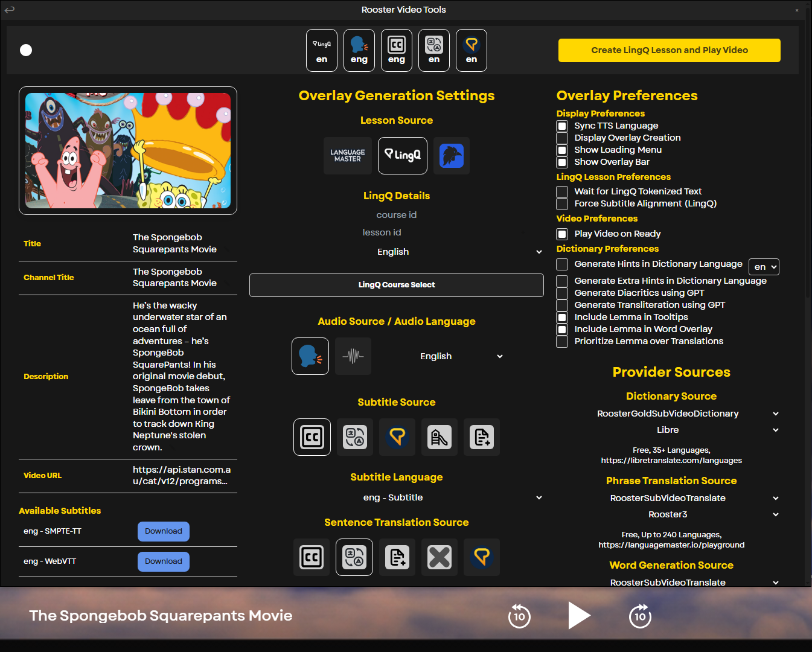Viewport: 812px width, 652px height.
Task: Select add-document icon under Sentence Translation Source
Action: click(397, 557)
